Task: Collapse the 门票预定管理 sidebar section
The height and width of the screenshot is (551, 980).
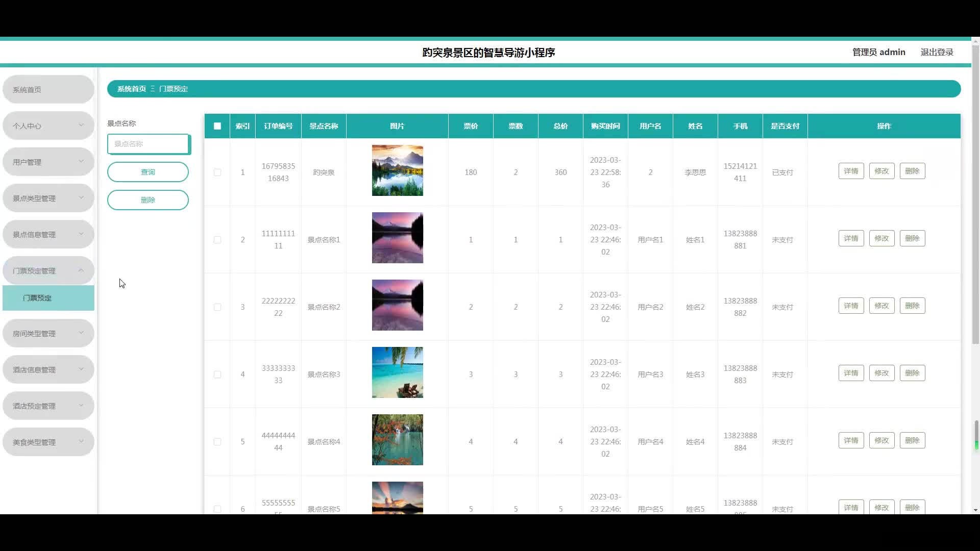Action: [48, 270]
